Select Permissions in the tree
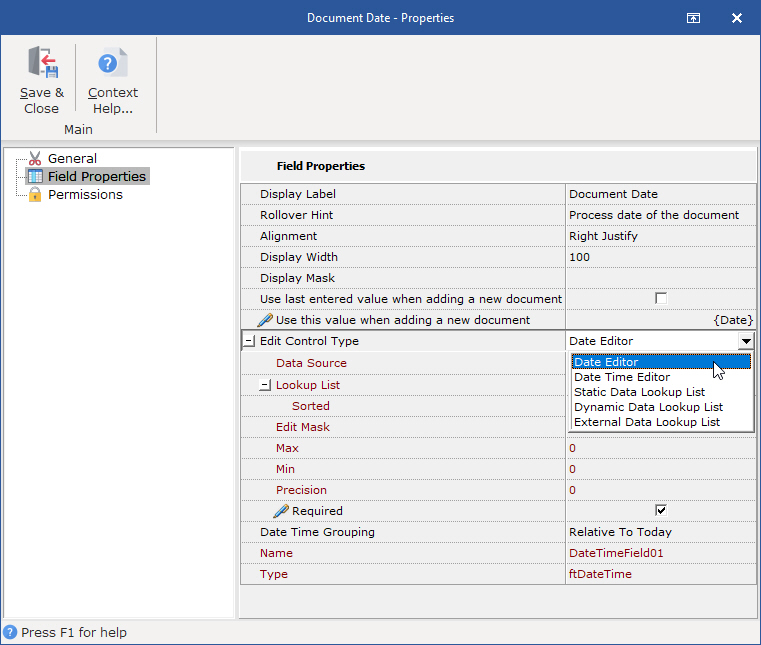The width and height of the screenshot is (761, 645). (85, 195)
